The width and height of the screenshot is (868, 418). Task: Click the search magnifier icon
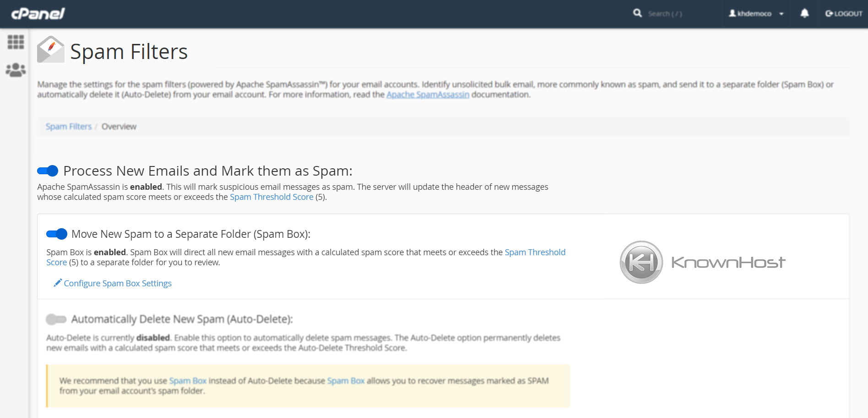(637, 13)
